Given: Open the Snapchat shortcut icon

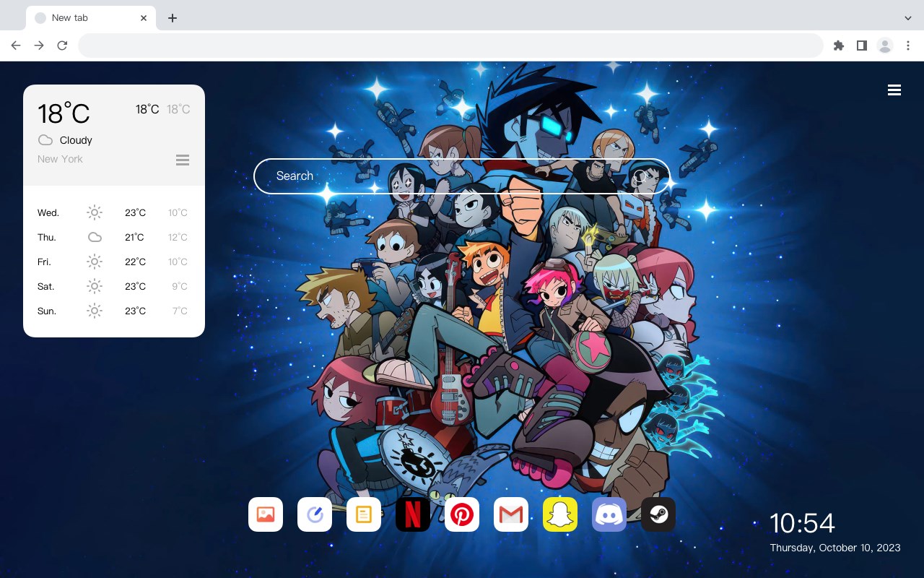Looking at the screenshot, I should pos(560,514).
